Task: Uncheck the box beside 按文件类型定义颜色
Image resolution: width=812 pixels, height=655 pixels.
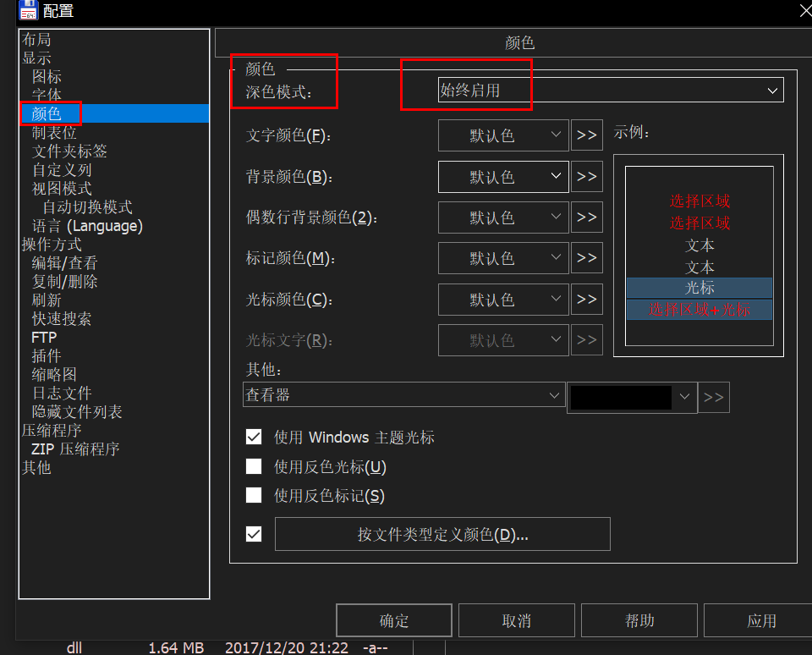Action: coord(254,534)
